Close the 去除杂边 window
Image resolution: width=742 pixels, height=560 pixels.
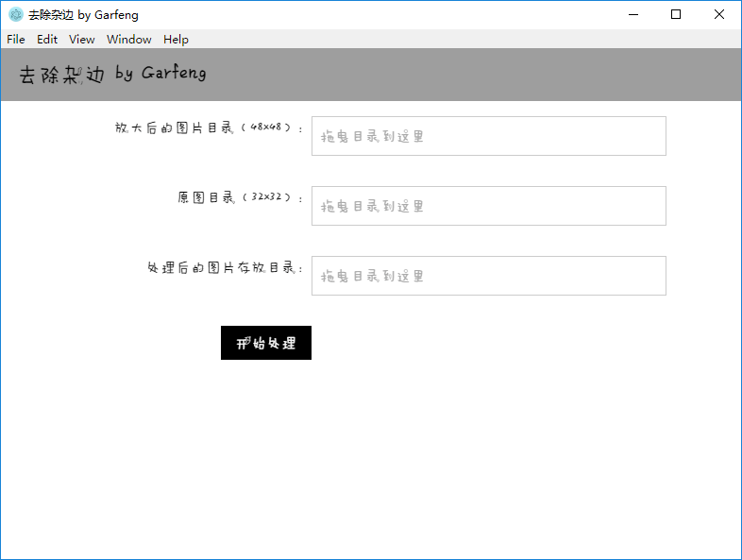[718, 15]
